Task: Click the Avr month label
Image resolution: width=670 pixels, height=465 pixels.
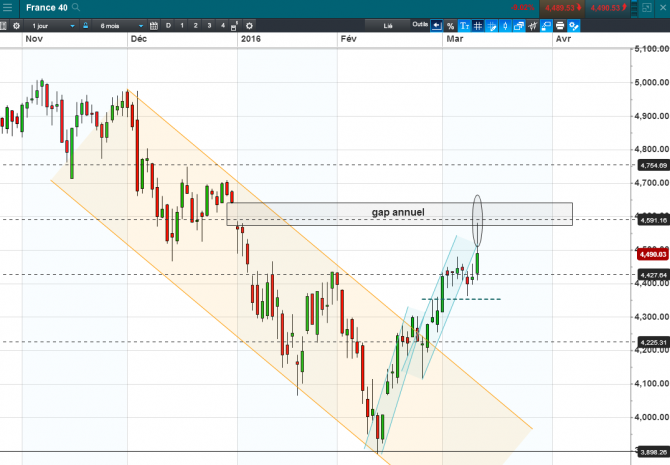Action: [563, 39]
